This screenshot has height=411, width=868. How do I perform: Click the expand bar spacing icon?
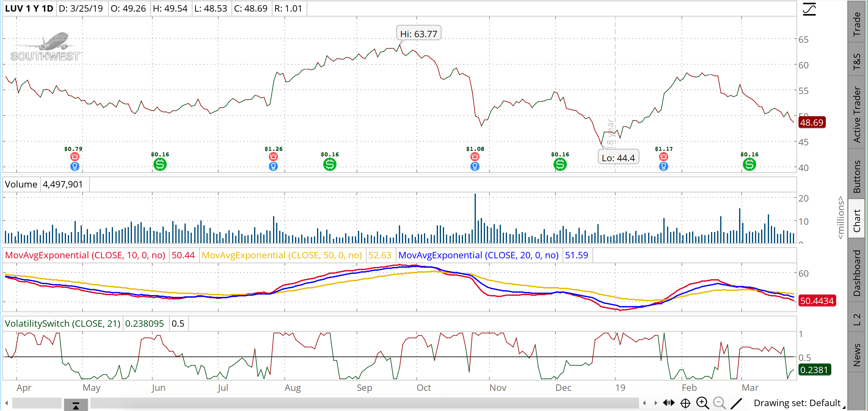coord(669,402)
